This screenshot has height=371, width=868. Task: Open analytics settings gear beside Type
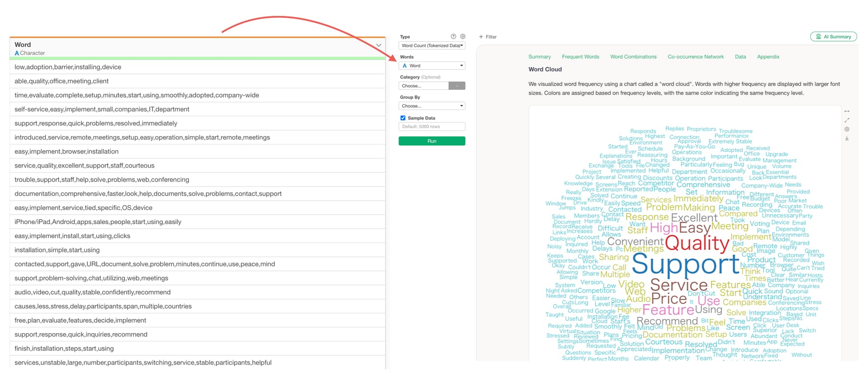click(x=462, y=37)
